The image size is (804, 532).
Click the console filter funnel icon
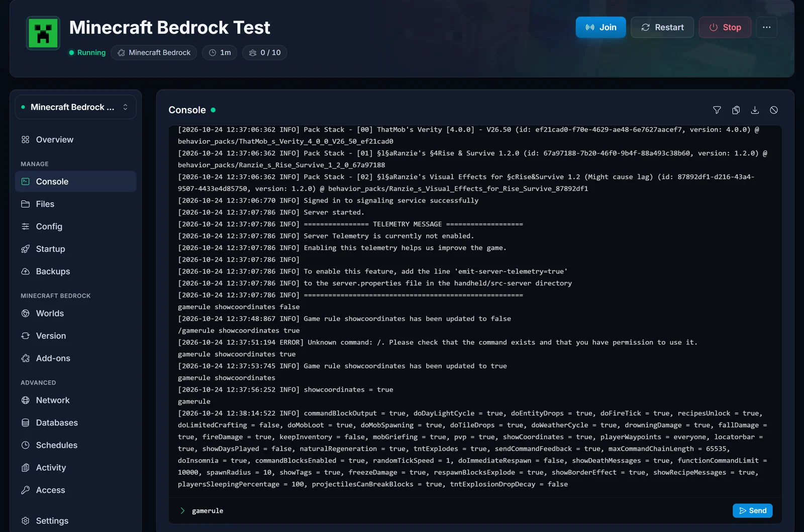click(717, 110)
